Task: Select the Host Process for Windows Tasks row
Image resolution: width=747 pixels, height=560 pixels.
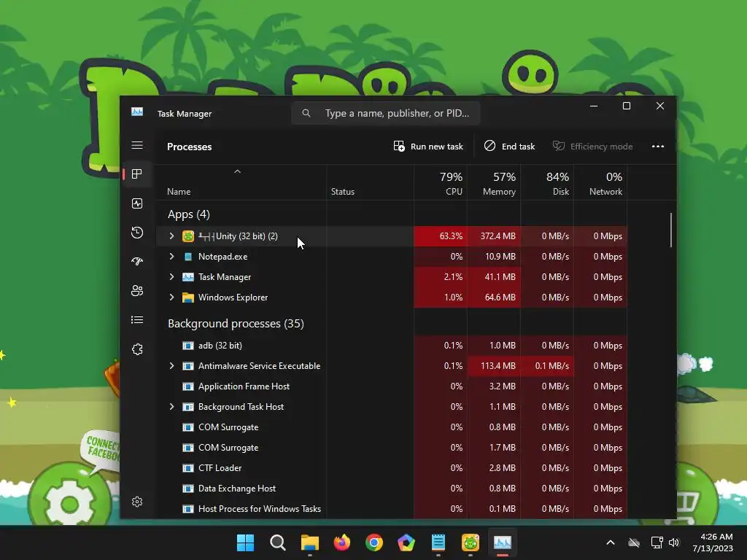Action: click(x=392, y=509)
